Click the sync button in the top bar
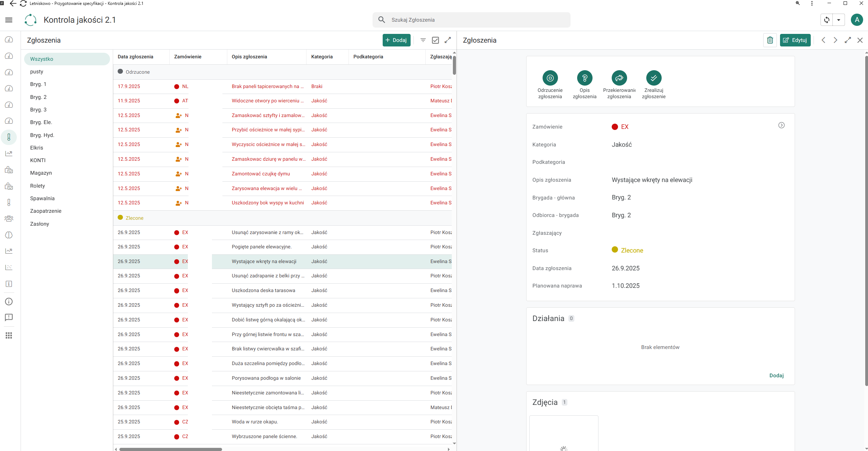 coord(826,20)
